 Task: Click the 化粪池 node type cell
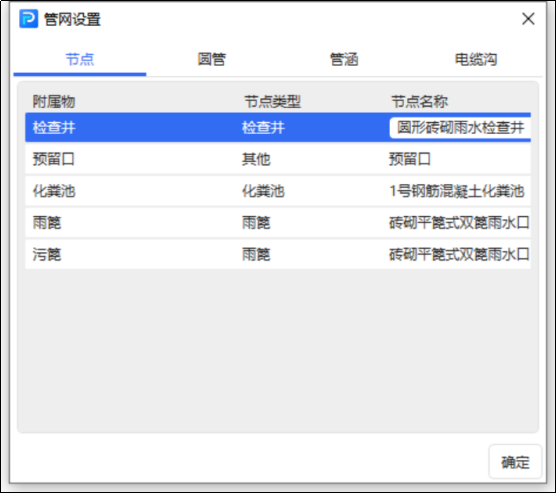[263, 191]
